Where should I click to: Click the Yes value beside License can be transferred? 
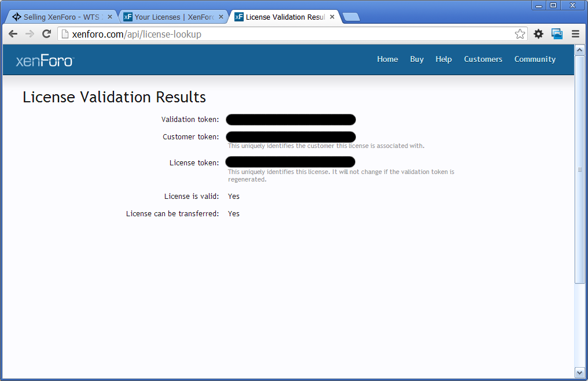(234, 213)
